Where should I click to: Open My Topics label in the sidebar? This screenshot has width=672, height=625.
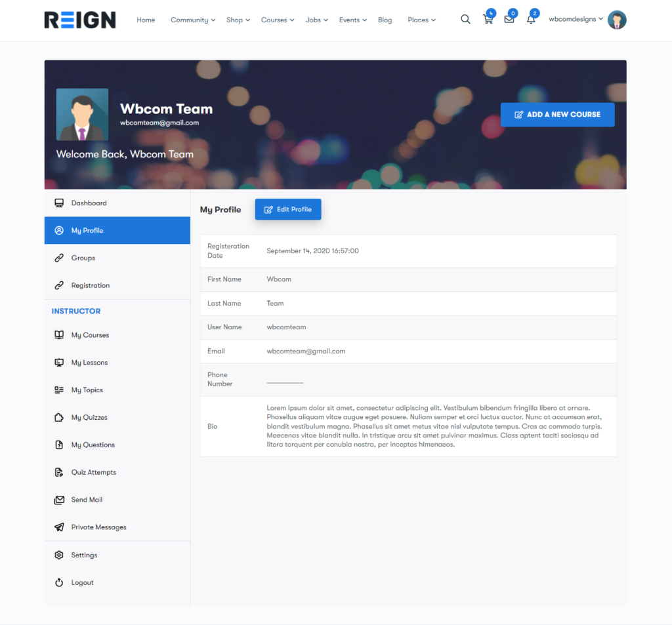click(87, 390)
